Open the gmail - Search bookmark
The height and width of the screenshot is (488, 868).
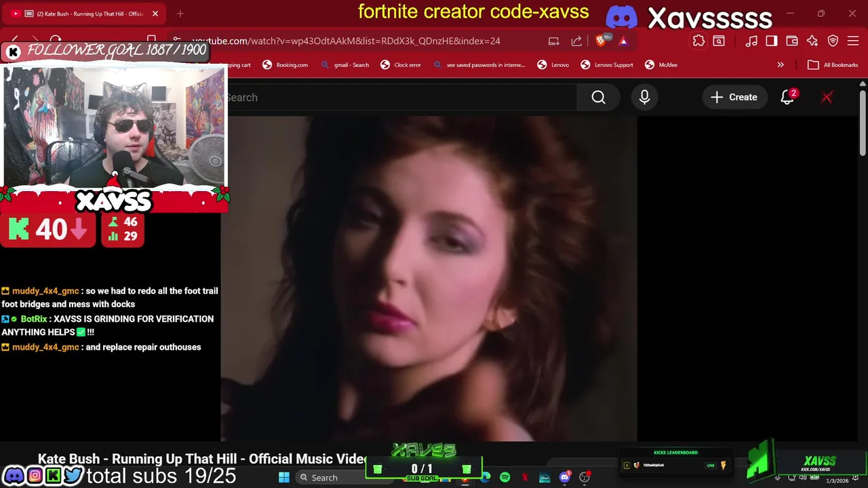click(x=344, y=65)
